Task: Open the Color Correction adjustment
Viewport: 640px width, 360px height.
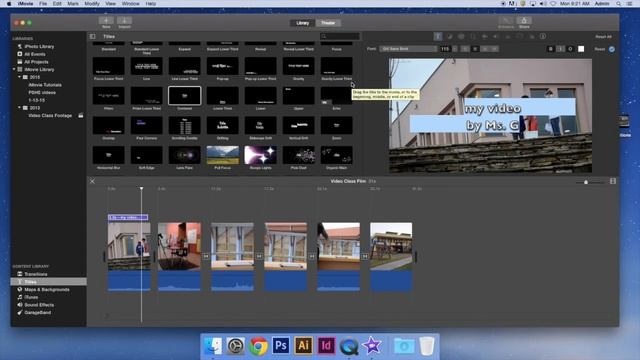Action: (461, 36)
